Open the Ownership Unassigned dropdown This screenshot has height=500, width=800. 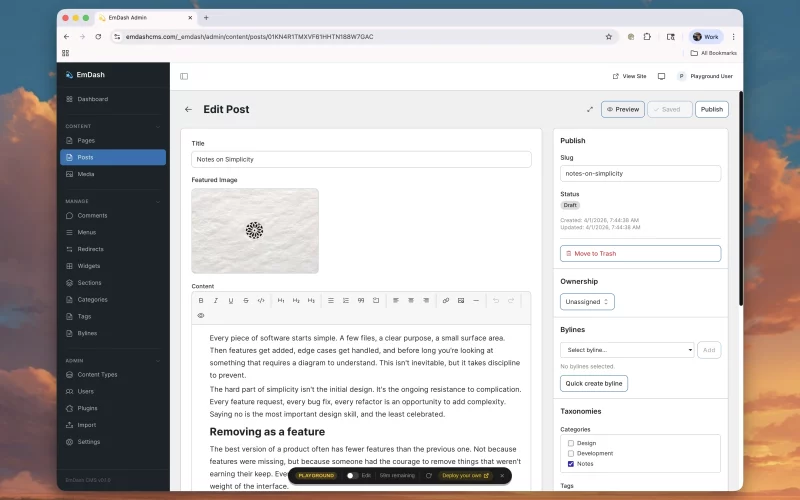tap(587, 301)
